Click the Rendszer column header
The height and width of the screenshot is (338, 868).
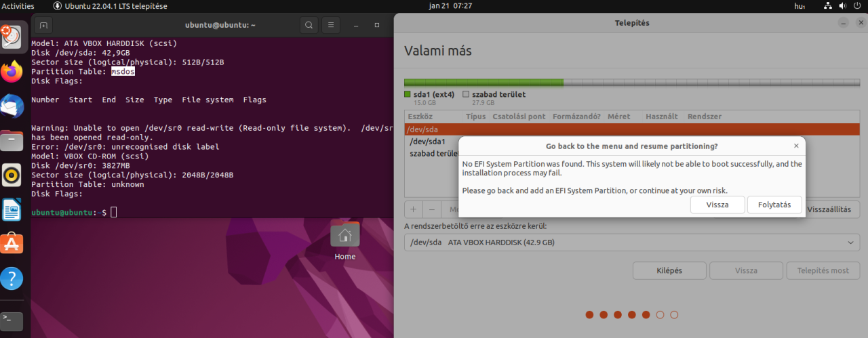click(704, 117)
